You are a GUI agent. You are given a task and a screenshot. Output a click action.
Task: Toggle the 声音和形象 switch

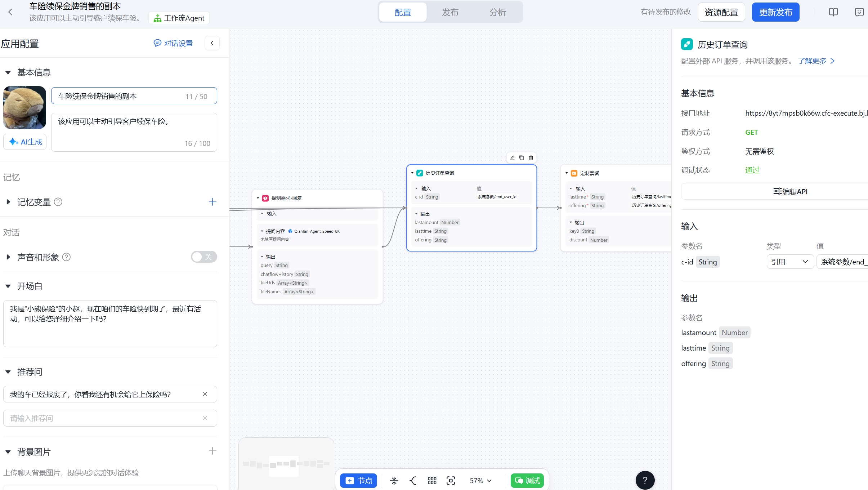click(204, 257)
